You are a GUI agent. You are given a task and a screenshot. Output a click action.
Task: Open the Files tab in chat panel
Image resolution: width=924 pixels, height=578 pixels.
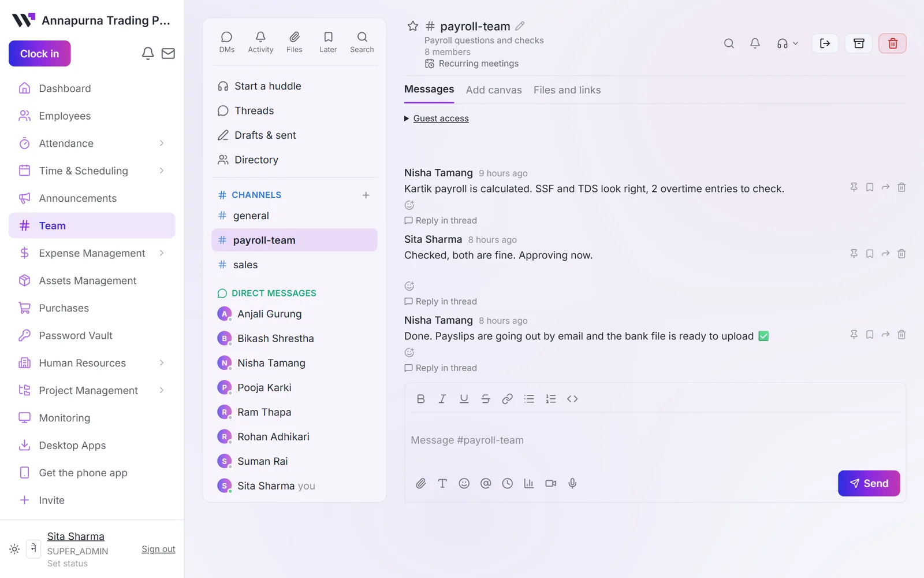(x=295, y=42)
